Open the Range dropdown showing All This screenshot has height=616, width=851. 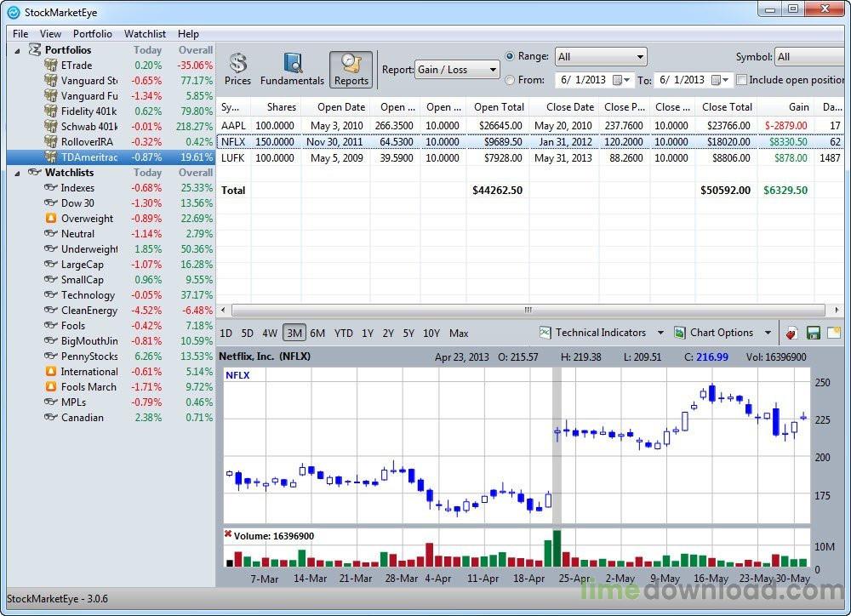600,57
